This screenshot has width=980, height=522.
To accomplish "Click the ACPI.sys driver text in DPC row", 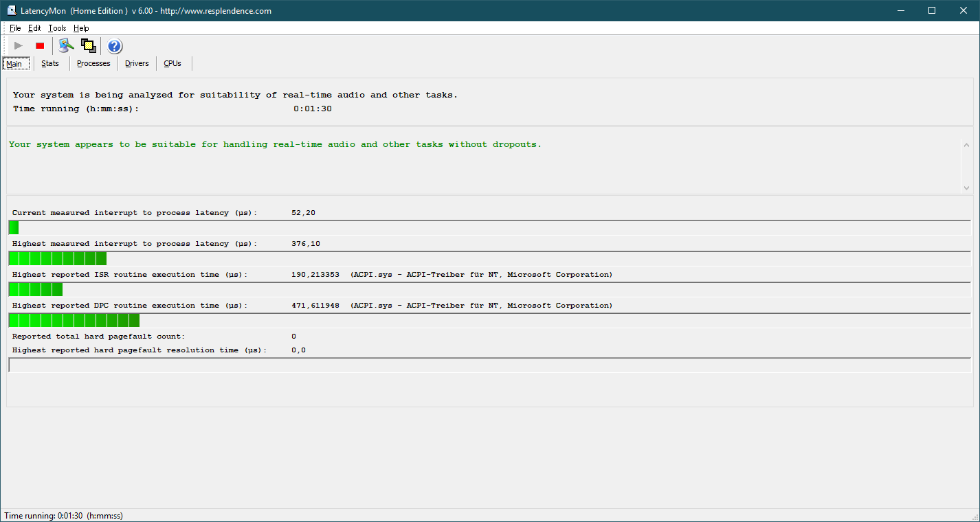I will point(481,306).
